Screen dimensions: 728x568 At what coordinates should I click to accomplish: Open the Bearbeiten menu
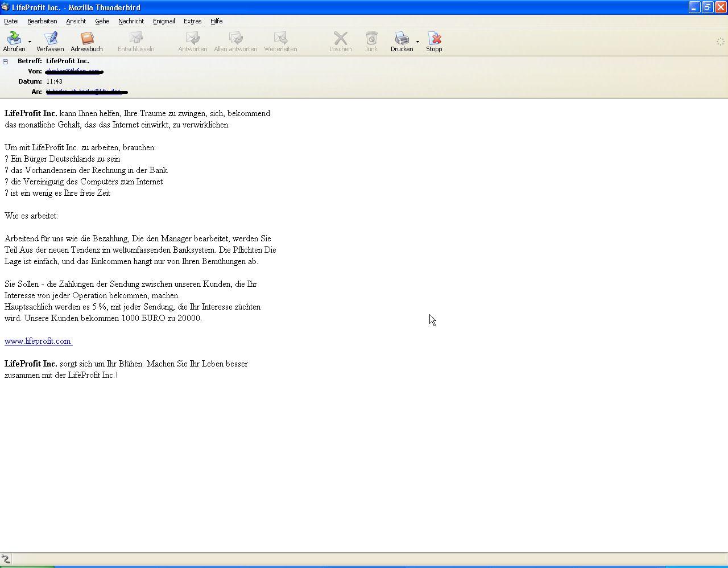[x=42, y=21]
